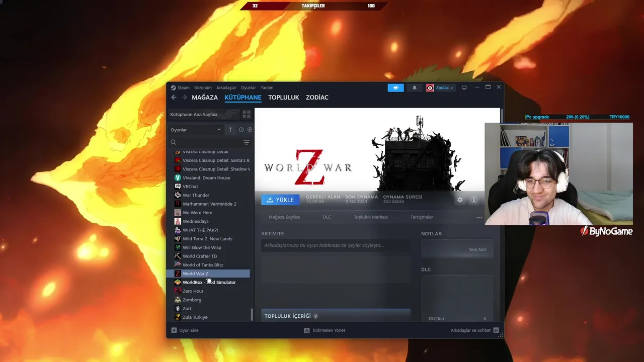Click the TOPLULUK İÇERİĞİ help icon
Image resolution: width=644 pixels, height=362 pixels.
(x=315, y=316)
